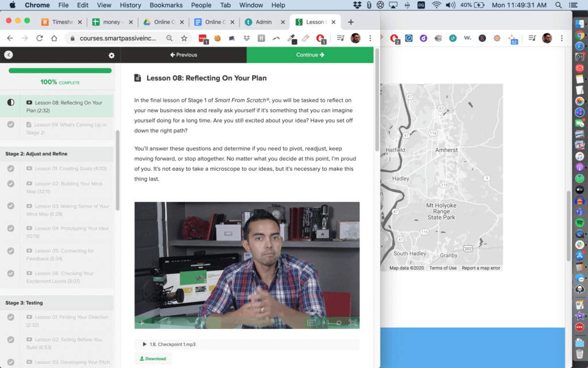Open video player settings gear
Image resolution: width=588 pixels, height=368 pixels.
339,322
